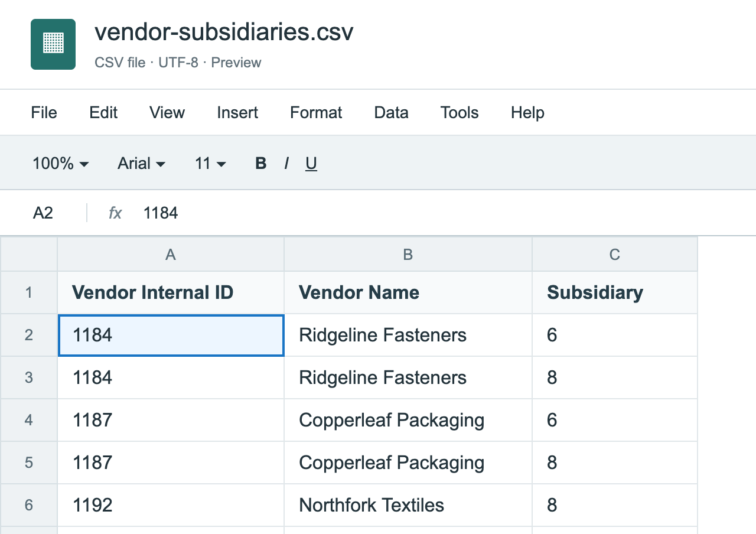Open the Format menu
Screen dimensions: 756x534
click(316, 112)
